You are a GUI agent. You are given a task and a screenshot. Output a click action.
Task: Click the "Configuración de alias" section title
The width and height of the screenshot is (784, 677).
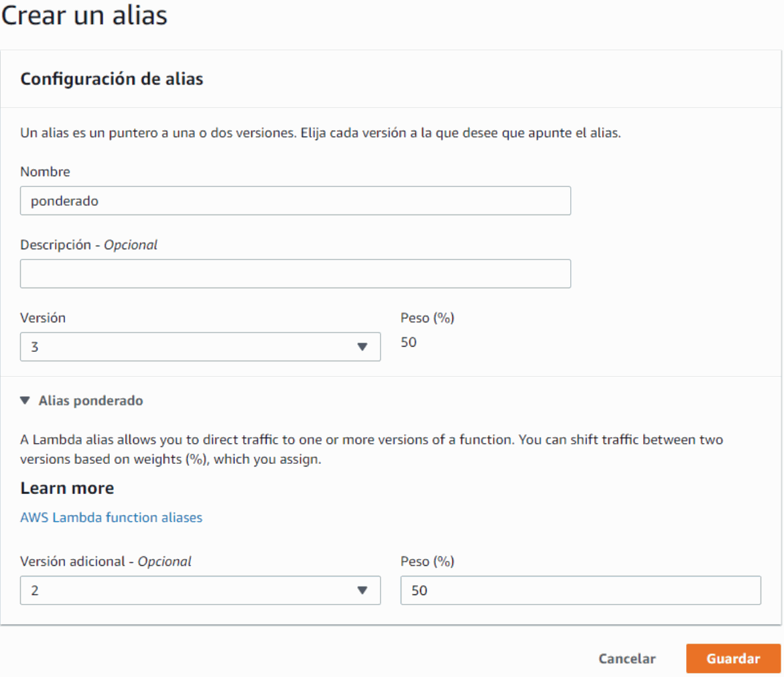pyautogui.click(x=112, y=79)
